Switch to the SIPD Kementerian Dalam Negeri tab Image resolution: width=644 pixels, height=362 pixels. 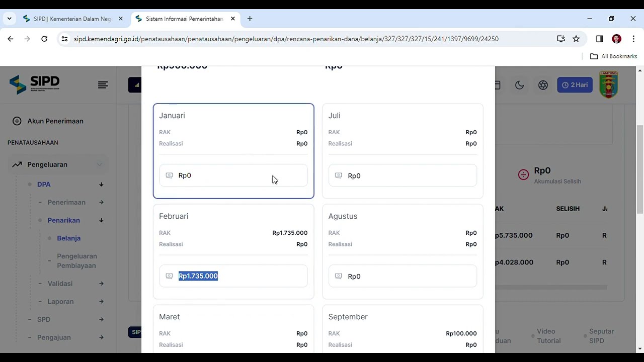72,19
